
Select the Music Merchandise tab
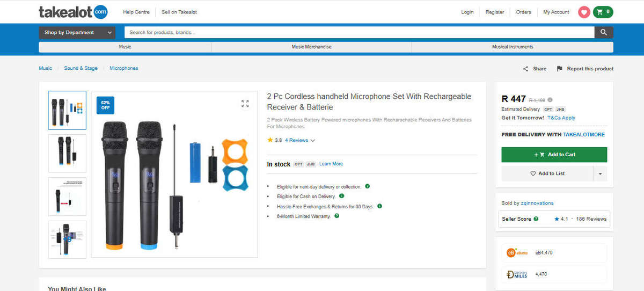click(311, 47)
